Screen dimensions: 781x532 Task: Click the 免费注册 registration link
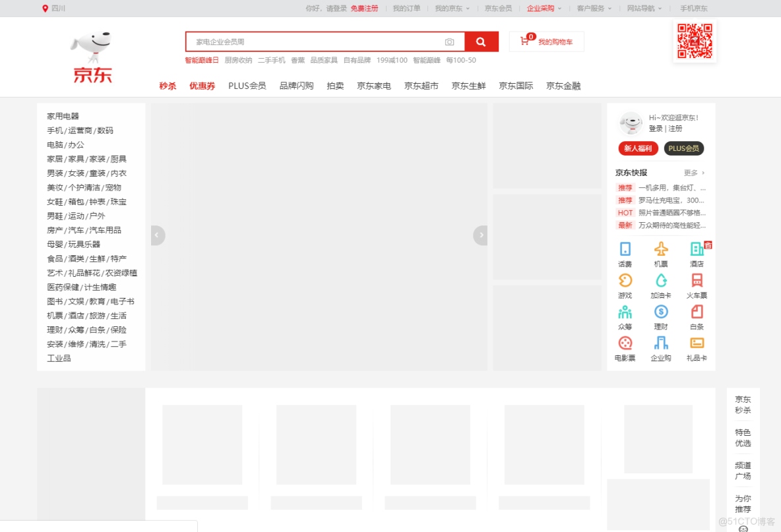[365, 8]
